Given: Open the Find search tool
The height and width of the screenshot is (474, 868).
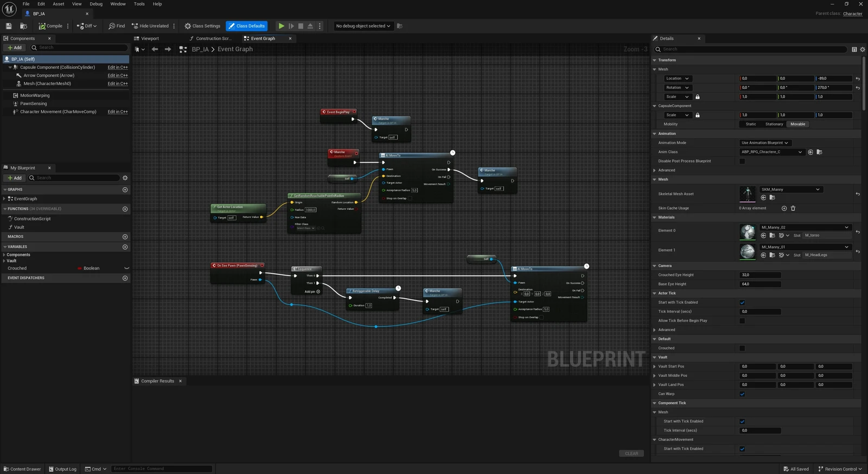Looking at the screenshot, I should coord(117,26).
